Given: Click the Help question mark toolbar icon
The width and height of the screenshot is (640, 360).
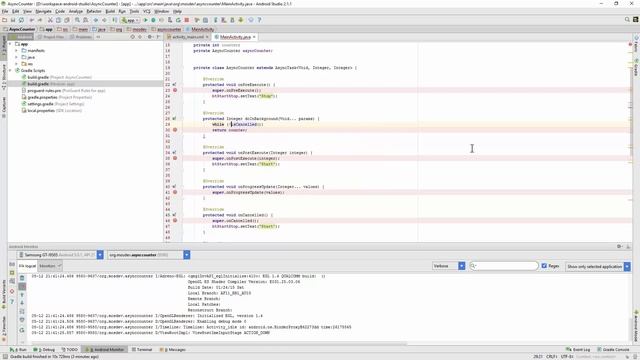Looking at the screenshot, I should (x=259, y=20).
